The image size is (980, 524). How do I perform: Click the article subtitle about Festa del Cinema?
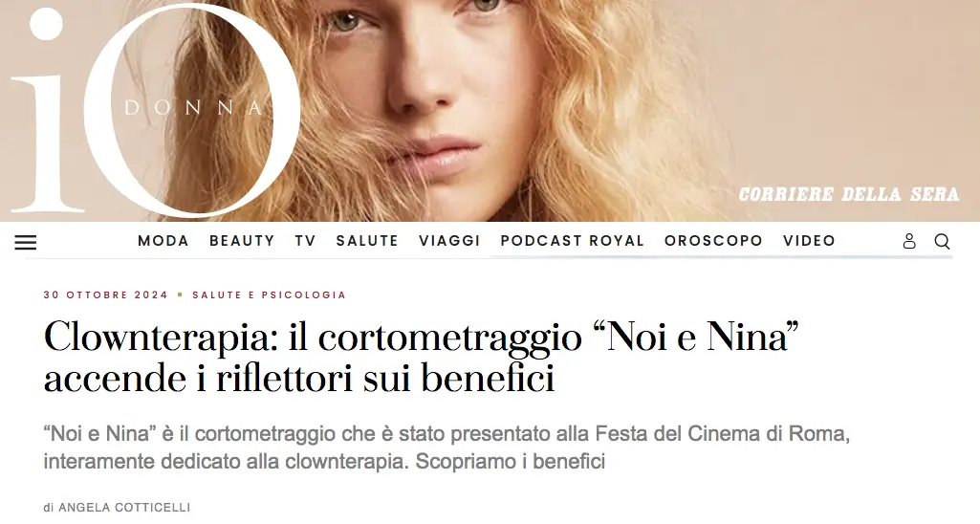coord(446,448)
